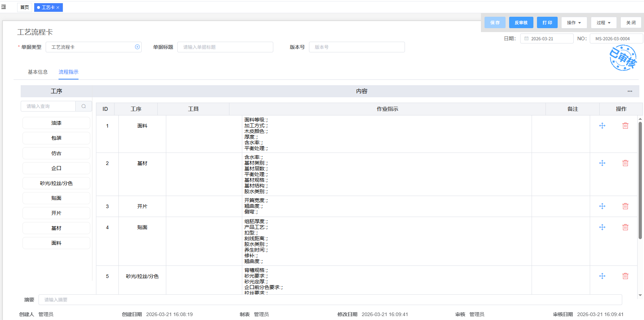The height and width of the screenshot is (320, 644).
Task: Delete row 5 砂光/拉丝/分色
Action: pos(625,276)
